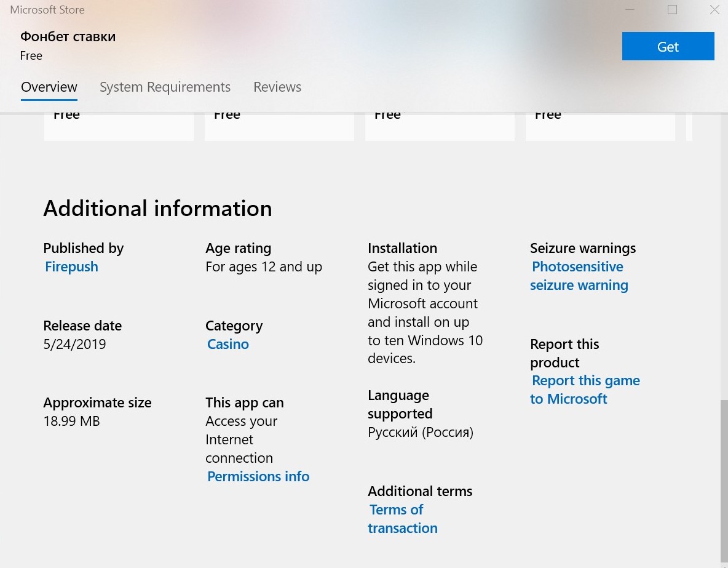Screen dimensions: 728x568
Task: Open the Permissions info link
Action: point(258,476)
